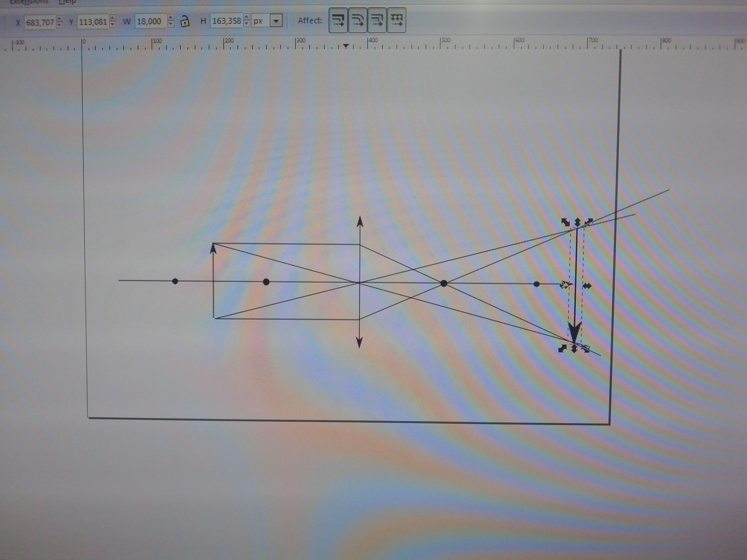Increase W value with up stepper
This screenshot has width=747, height=560.
171,18
